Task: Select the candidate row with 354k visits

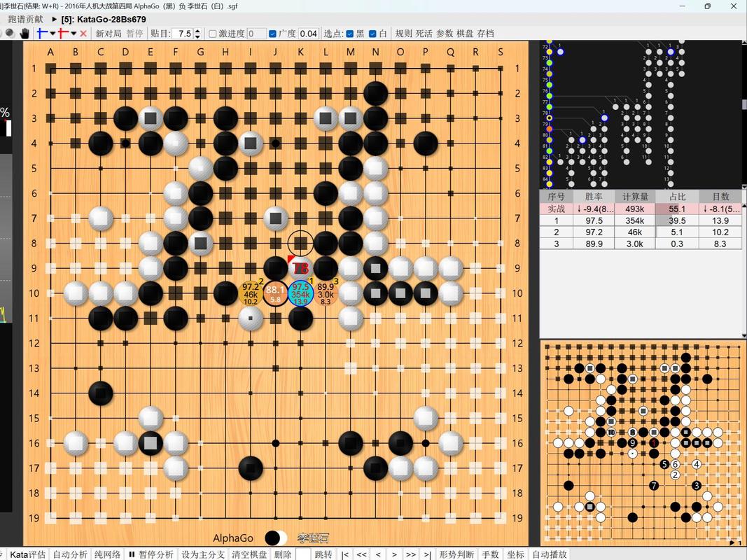Action: (641, 220)
